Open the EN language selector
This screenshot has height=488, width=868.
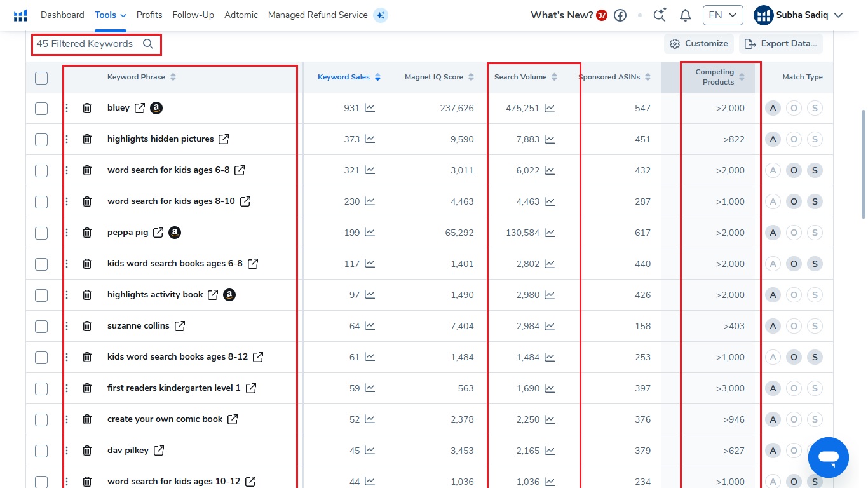pyautogui.click(x=722, y=15)
